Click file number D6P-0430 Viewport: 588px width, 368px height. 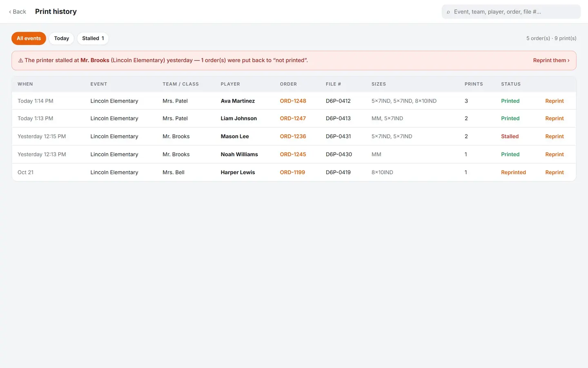click(339, 155)
